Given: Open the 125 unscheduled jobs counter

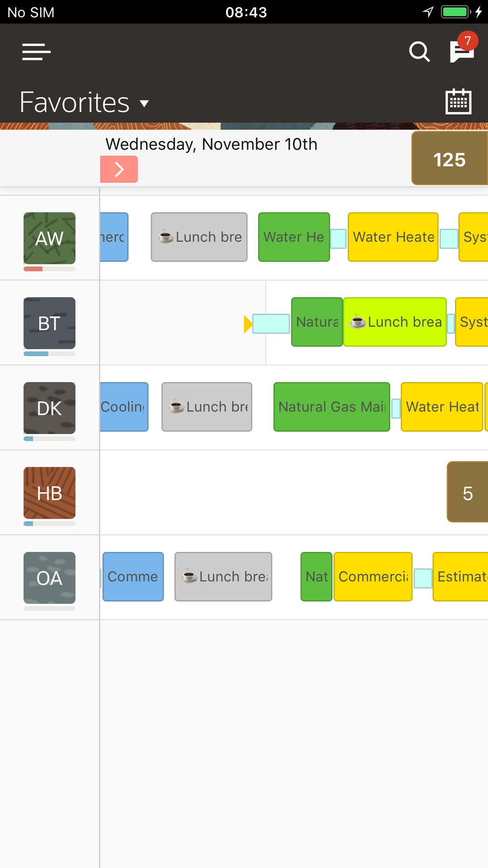Looking at the screenshot, I should [449, 159].
